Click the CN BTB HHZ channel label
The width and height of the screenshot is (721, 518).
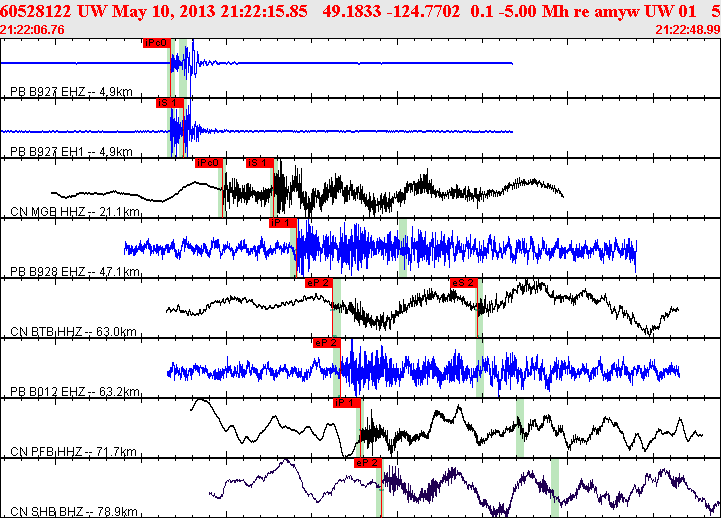(74, 332)
